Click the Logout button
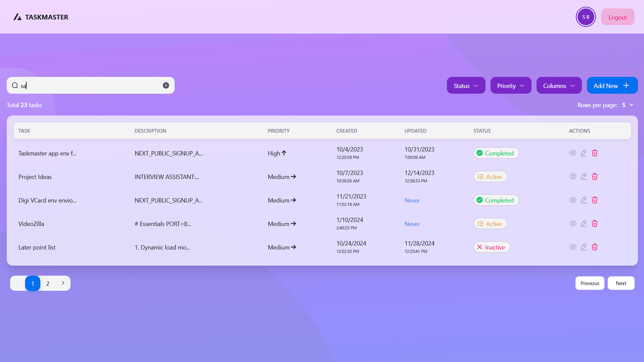The image size is (644, 362). pos(617,17)
